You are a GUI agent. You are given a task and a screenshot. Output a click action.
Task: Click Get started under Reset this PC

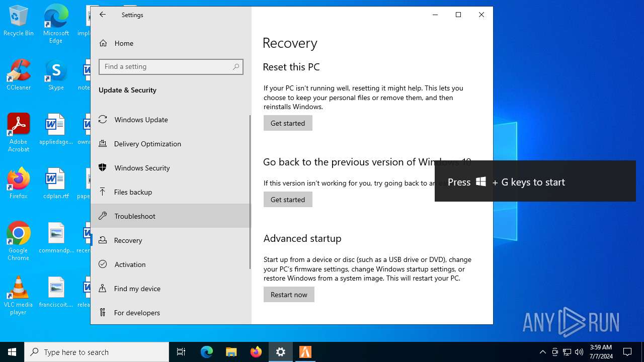coord(288,123)
